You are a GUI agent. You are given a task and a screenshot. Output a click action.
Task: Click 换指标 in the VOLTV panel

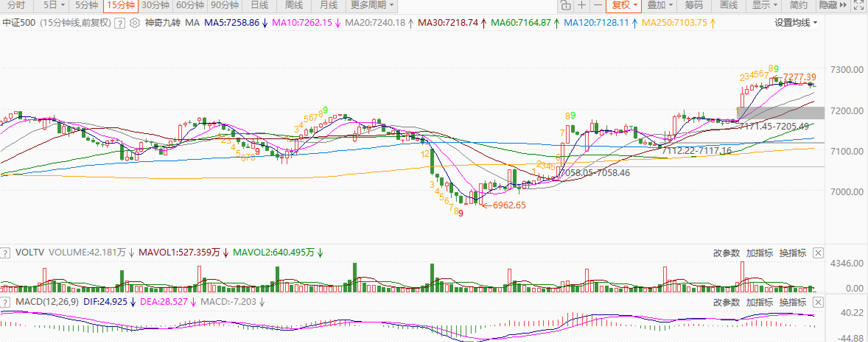coord(792,253)
